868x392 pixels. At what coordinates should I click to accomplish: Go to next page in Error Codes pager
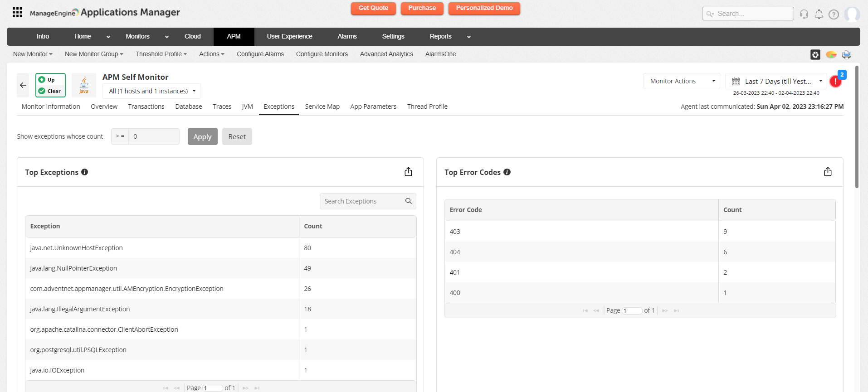[x=665, y=311]
